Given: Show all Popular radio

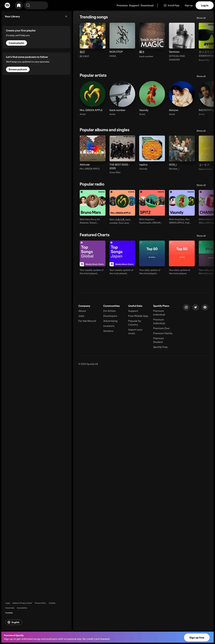Looking at the screenshot, I should [x=201, y=185].
